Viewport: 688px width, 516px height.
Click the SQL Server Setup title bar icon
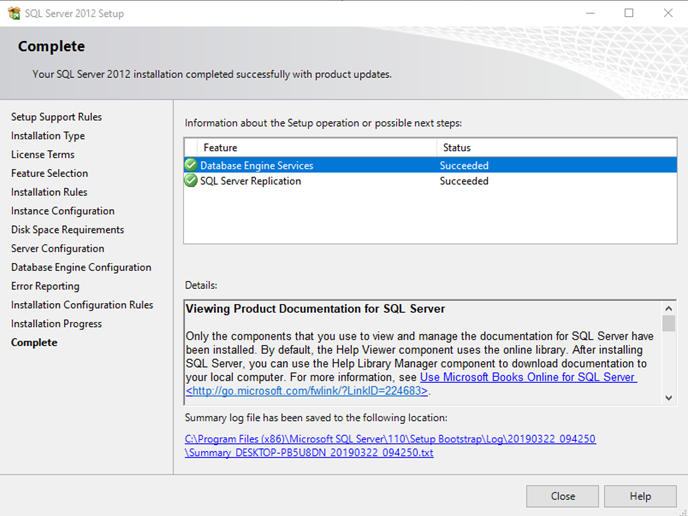14,13
